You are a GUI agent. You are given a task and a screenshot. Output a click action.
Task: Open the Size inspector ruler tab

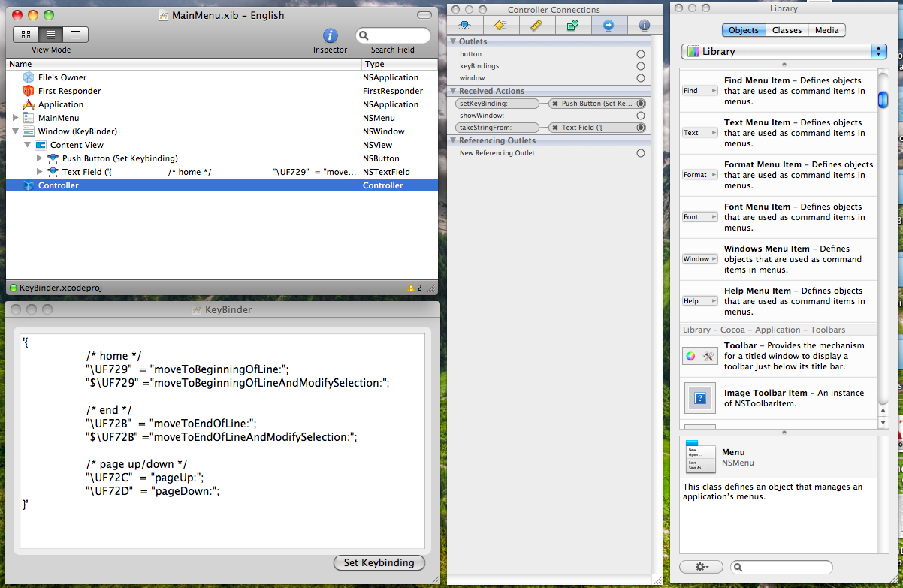pyautogui.click(x=536, y=25)
